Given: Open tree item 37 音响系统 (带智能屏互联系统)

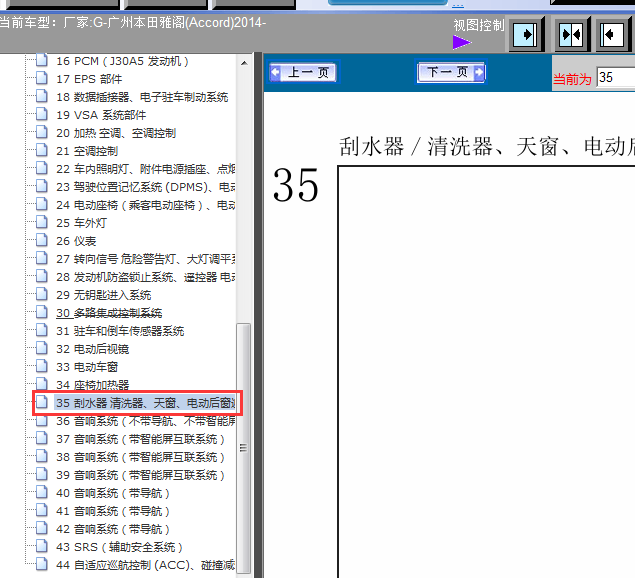Looking at the screenshot, I should click(140, 439).
